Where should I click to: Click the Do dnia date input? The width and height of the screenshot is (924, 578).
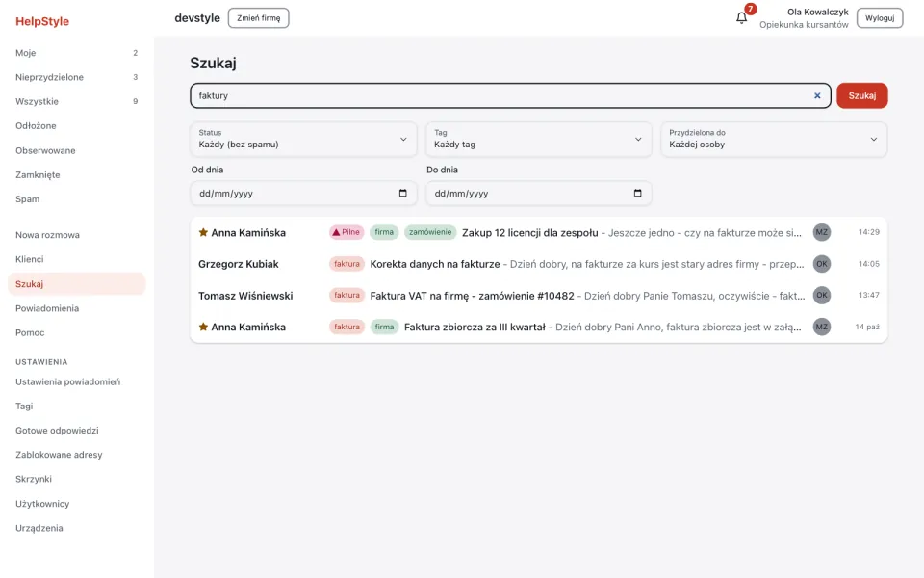[539, 193]
